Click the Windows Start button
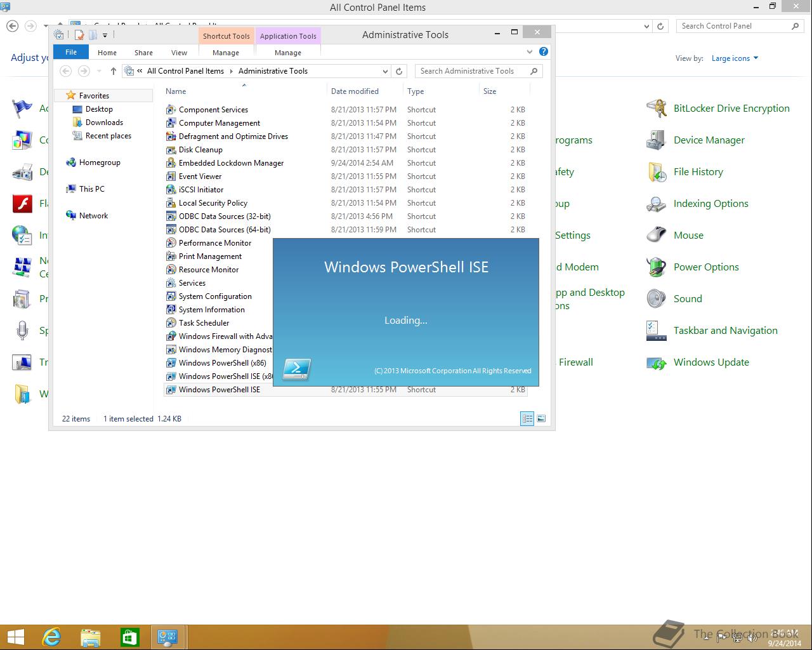812x650 pixels. click(15, 637)
